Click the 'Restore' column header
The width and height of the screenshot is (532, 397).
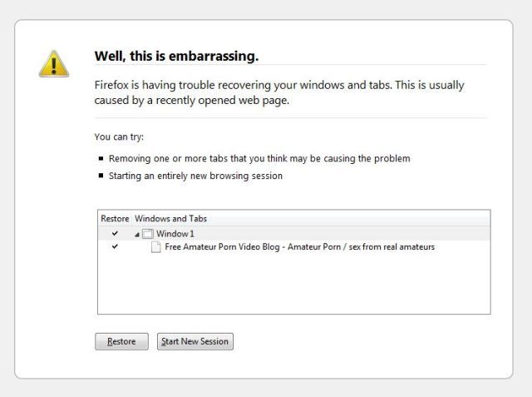(115, 218)
